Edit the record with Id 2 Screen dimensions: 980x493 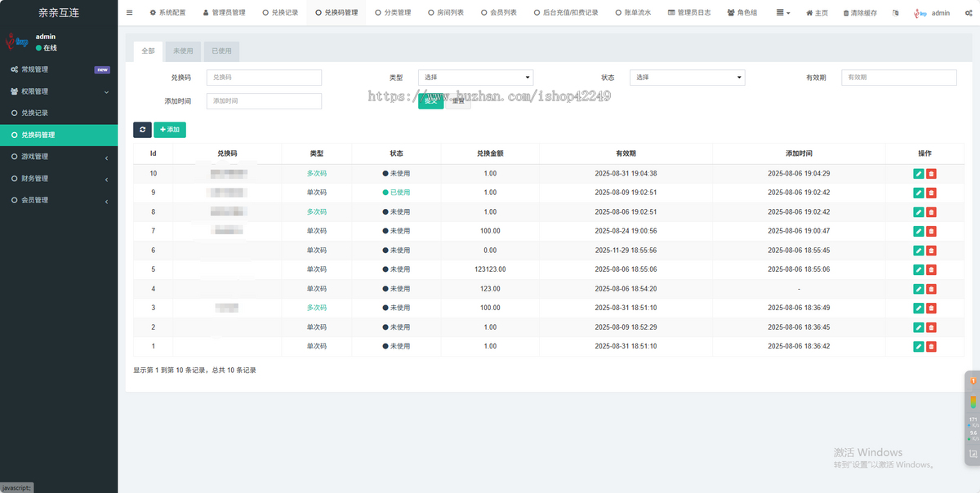pos(919,327)
